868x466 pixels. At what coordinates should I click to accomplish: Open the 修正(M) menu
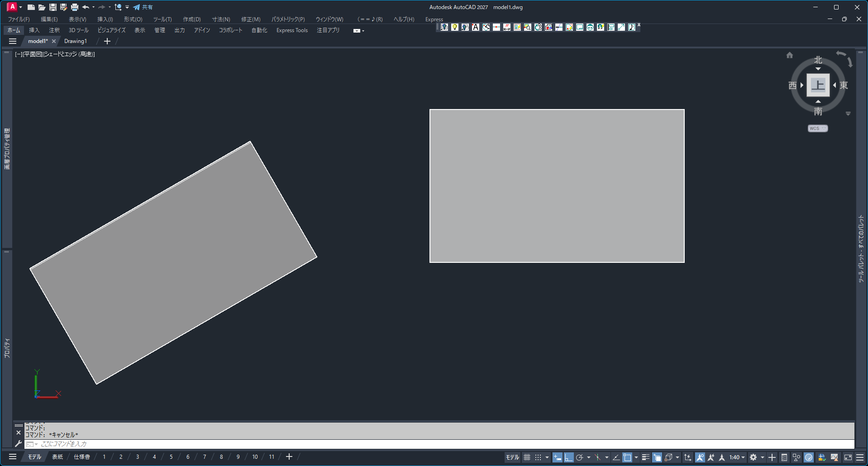251,19
